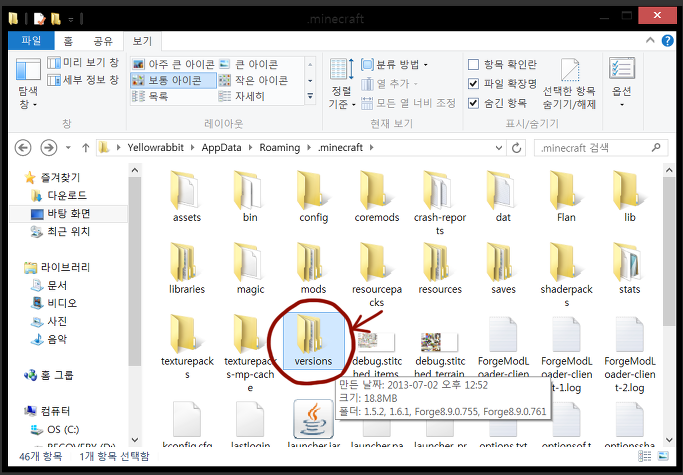The image size is (683, 475).
Task: Open the group by dropdown
Action: click(395, 64)
